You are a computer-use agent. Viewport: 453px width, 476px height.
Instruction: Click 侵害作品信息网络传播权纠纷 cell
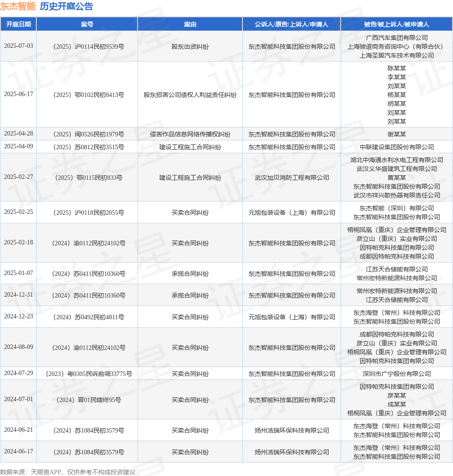click(190, 134)
